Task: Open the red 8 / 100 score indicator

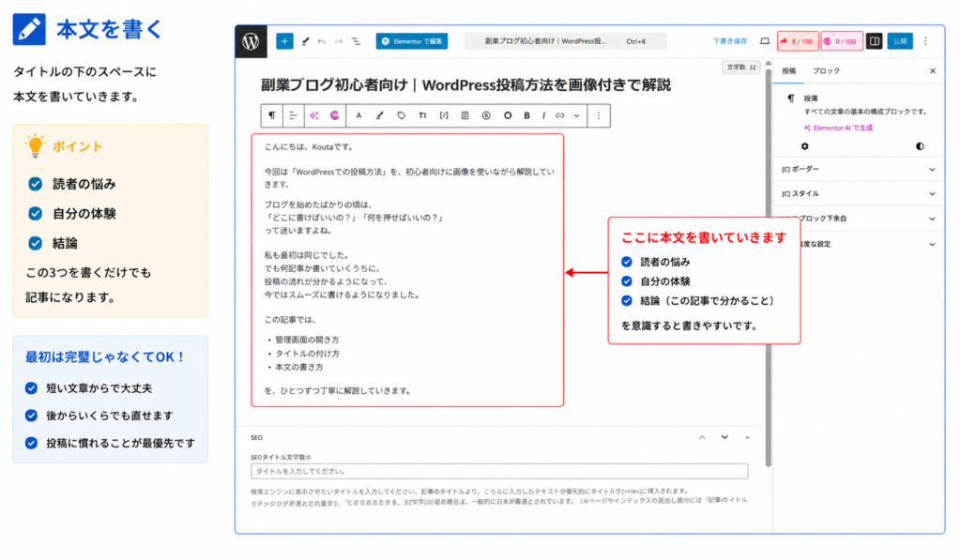Action: (798, 41)
